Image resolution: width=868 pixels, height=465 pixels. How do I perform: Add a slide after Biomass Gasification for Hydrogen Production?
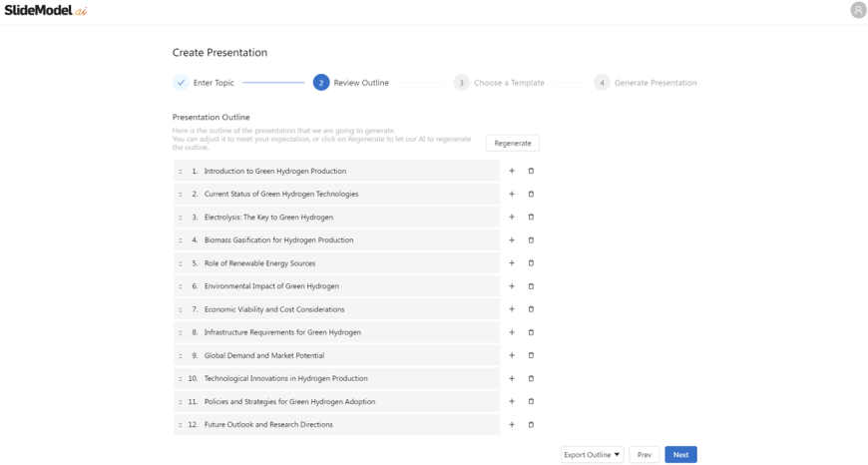coord(512,240)
